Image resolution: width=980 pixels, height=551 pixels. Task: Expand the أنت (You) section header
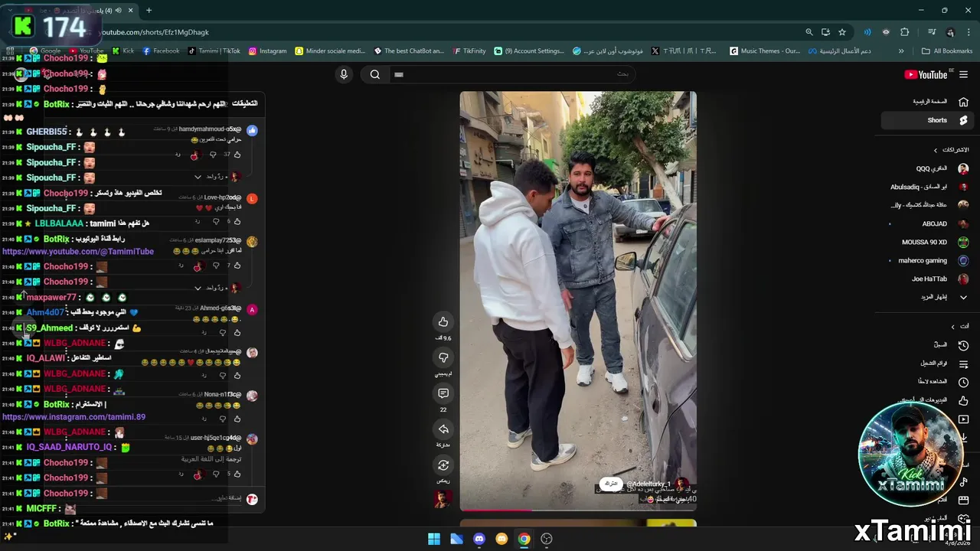pos(959,326)
